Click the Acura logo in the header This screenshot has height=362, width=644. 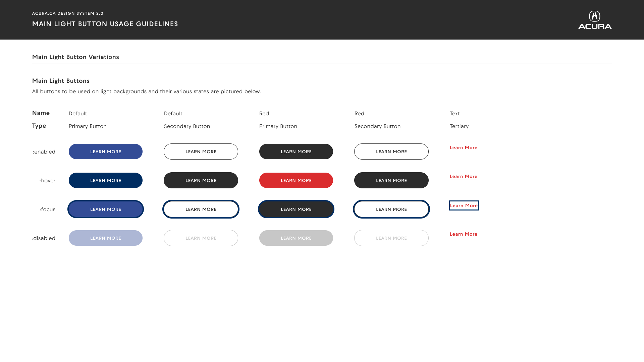(x=595, y=20)
